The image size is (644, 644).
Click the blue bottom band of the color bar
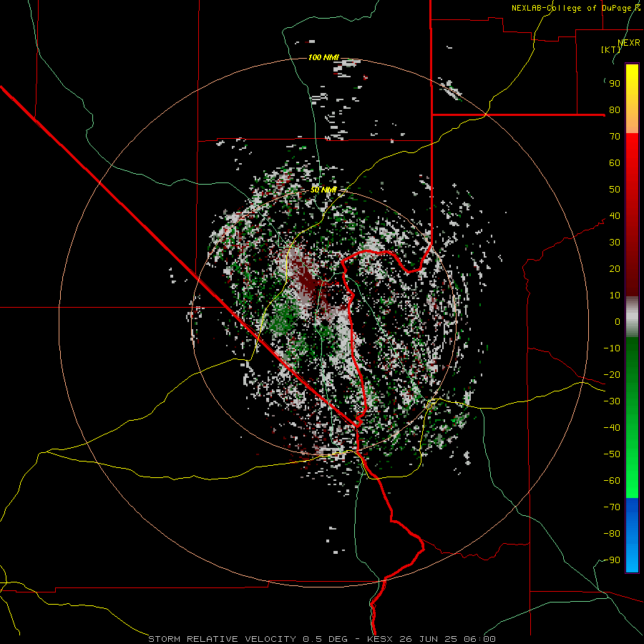point(632,535)
